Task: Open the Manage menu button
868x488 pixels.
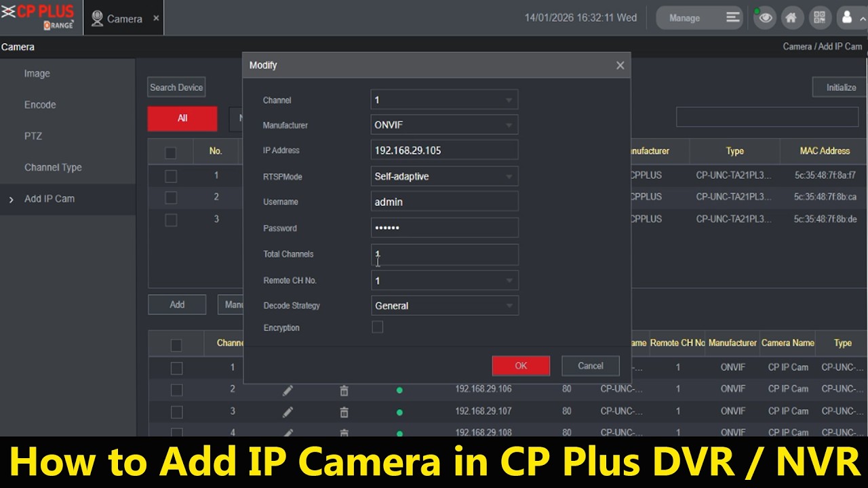Action: [701, 18]
